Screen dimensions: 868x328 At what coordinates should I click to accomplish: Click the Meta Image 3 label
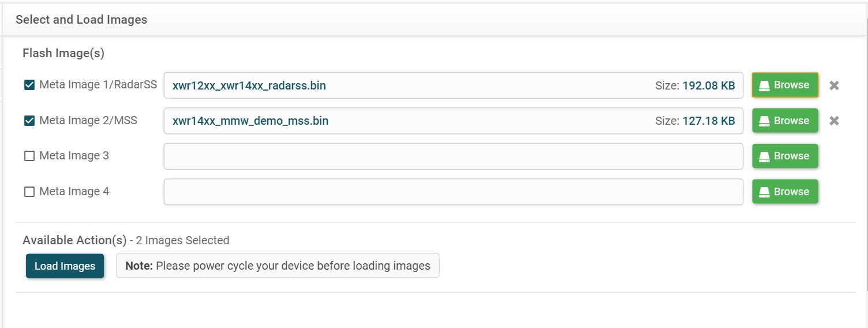[x=74, y=156]
